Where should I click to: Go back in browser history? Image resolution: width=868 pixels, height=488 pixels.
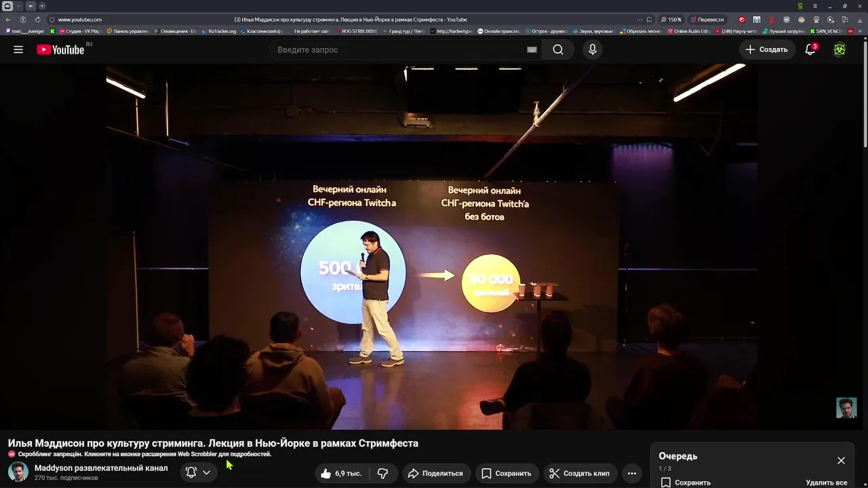(x=8, y=20)
